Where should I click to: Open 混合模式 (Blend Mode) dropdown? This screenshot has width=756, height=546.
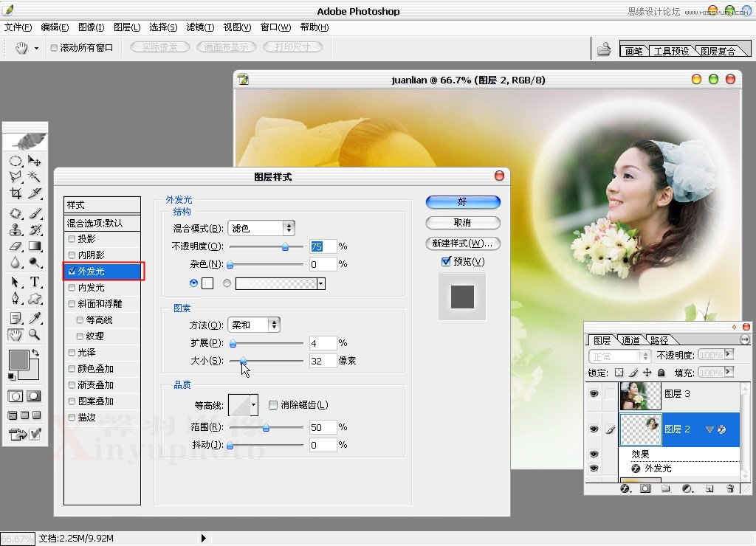point(261,228)
